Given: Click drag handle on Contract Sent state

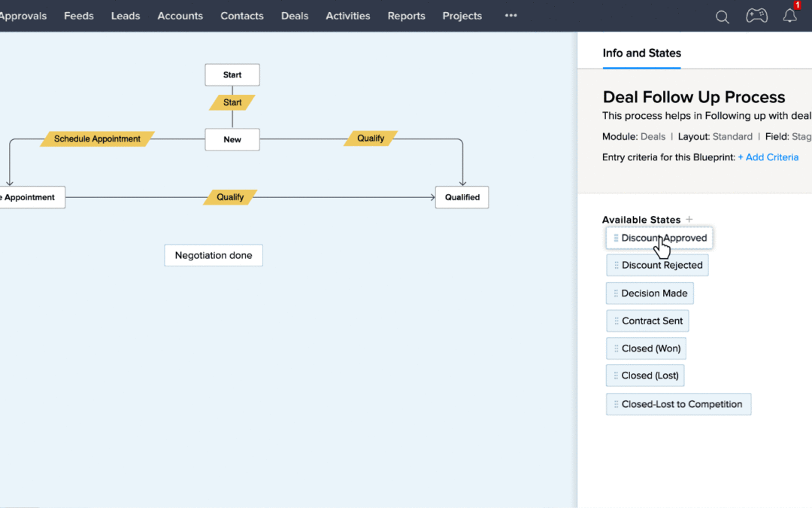Looking at the screenshot, I should pyautogui.click(x=617, y=321).
